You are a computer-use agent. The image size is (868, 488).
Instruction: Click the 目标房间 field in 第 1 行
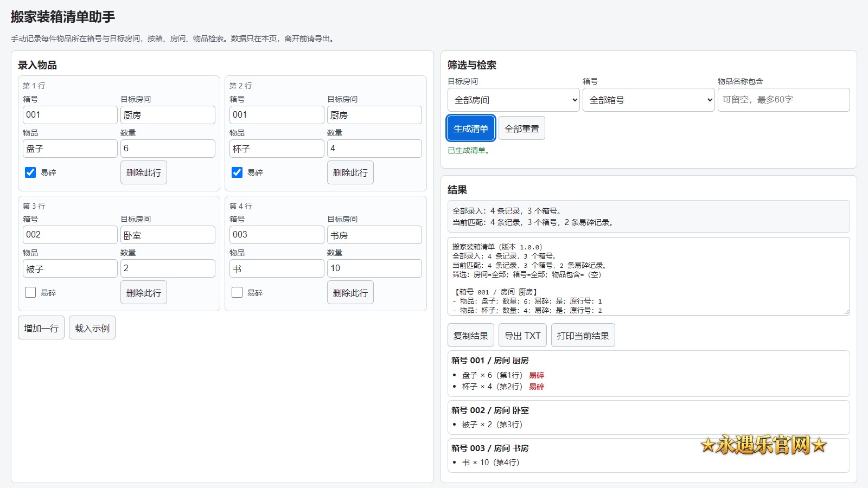(168, 115)
